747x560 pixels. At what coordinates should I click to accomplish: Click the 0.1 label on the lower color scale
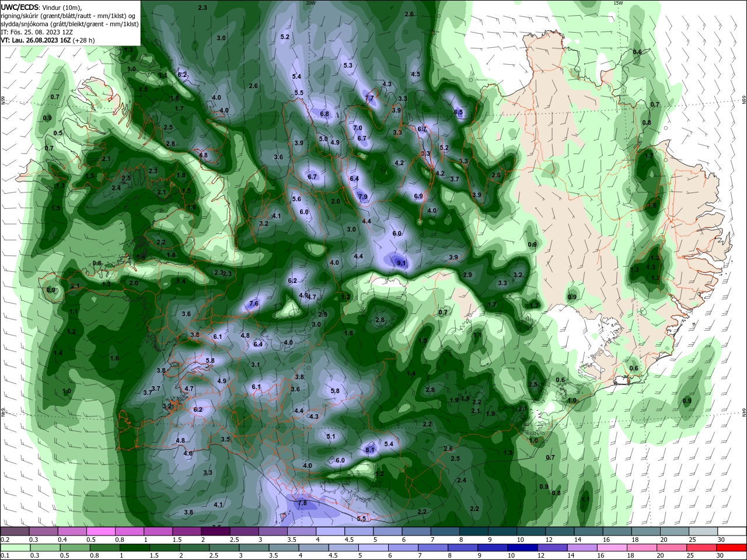5,556
